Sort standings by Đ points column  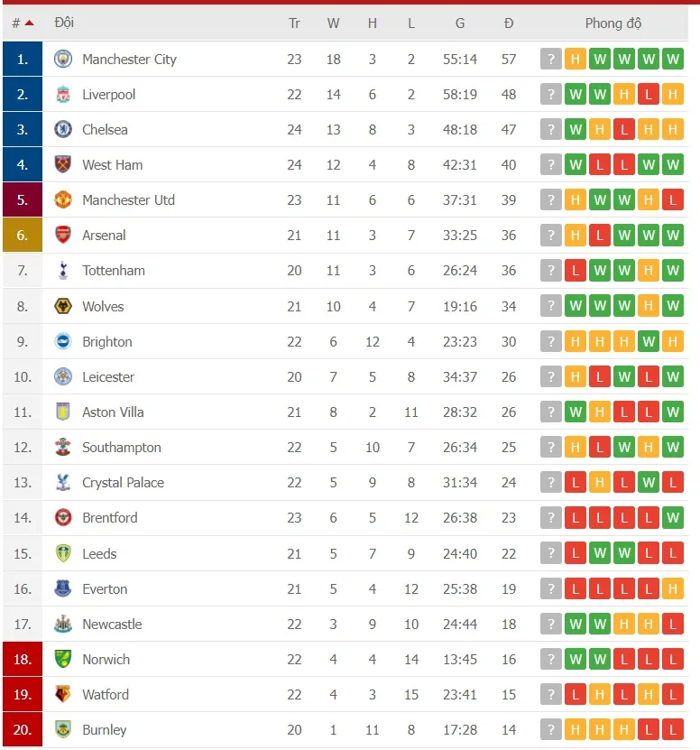pos(509,23)
